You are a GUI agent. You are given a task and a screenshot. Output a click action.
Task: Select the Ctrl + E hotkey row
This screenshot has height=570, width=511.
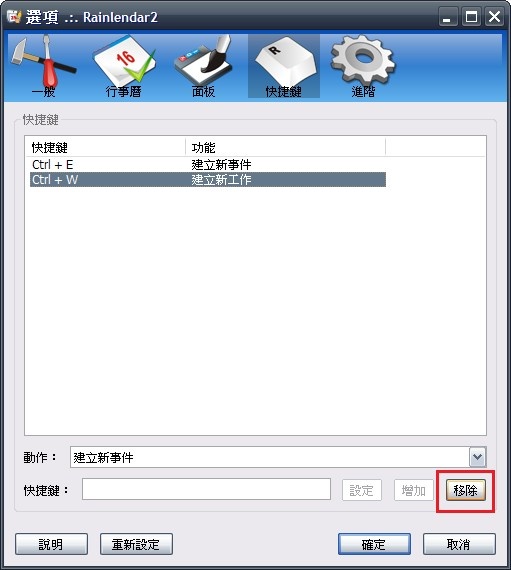(x=208, y=165)
